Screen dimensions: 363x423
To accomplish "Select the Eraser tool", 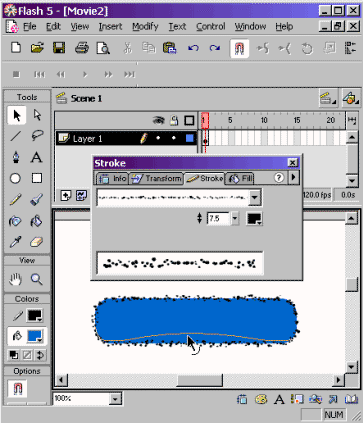I will [37, 242].
